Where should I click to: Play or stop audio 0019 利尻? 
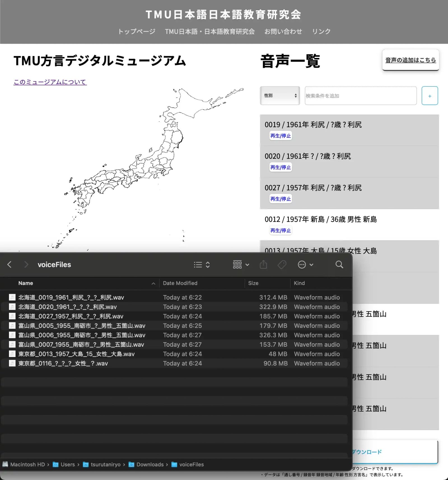coord(281,136)
